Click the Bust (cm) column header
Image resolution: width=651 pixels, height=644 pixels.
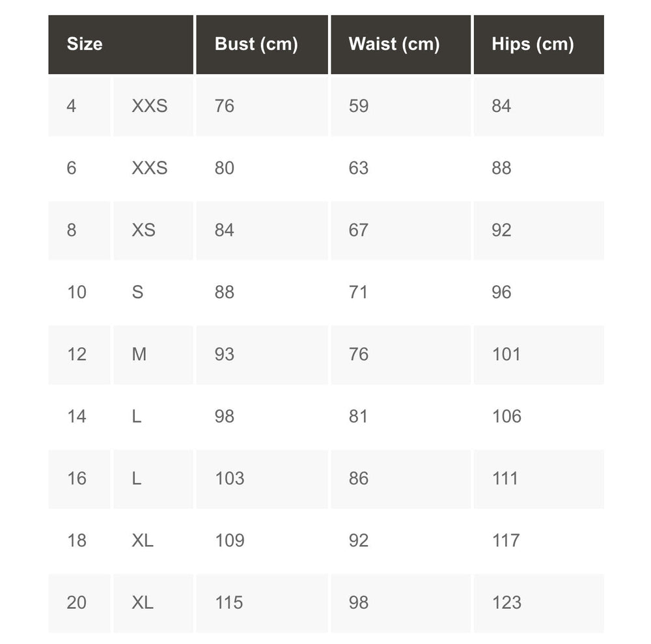[x=256, y=44]
